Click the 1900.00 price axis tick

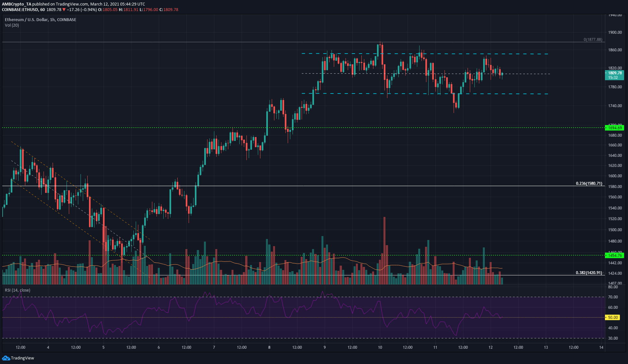point(615,32)
